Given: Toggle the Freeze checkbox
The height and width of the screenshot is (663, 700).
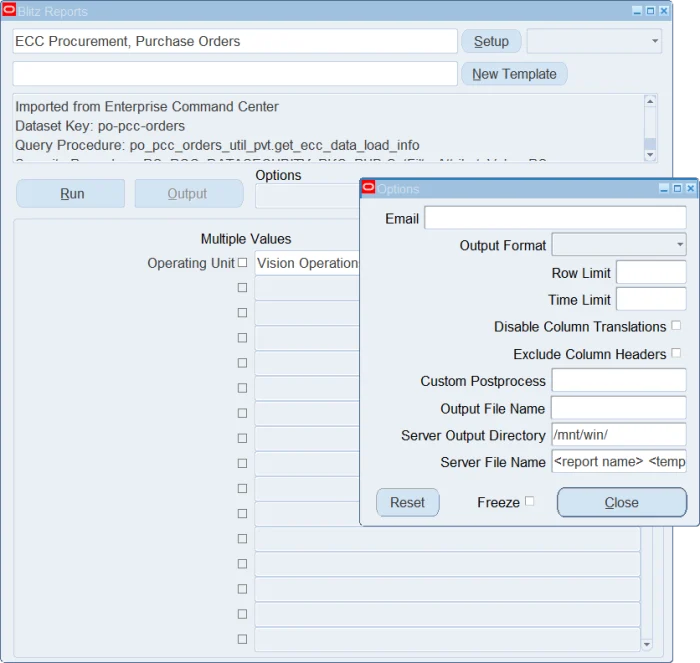Looking at the screenshot, I should pos(529,501).
